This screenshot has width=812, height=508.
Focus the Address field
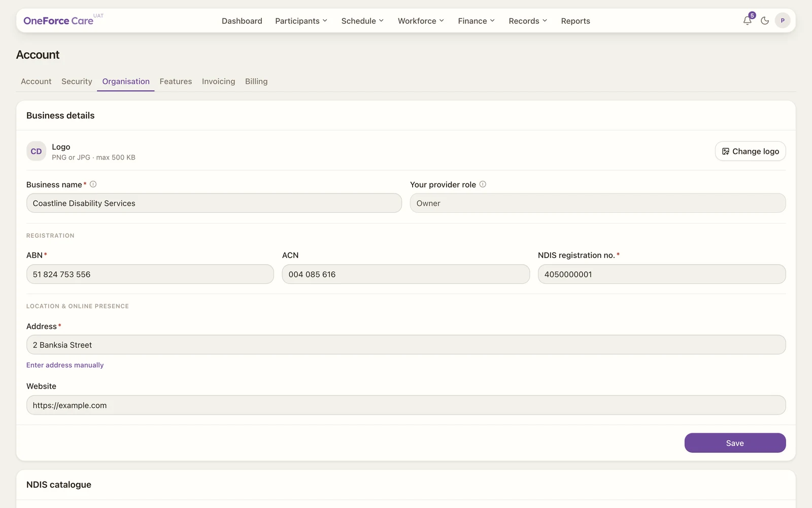click(x=406, y=345)
